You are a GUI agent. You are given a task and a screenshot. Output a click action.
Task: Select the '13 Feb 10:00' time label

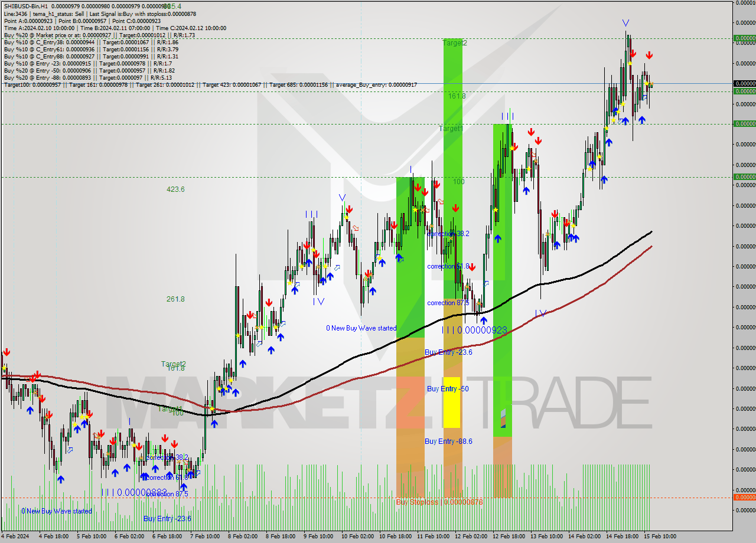pyautogui.click(x=546, y=537)
